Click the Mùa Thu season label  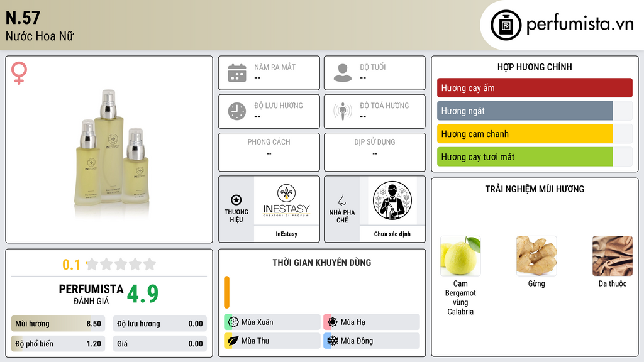[x=255, y=341]
